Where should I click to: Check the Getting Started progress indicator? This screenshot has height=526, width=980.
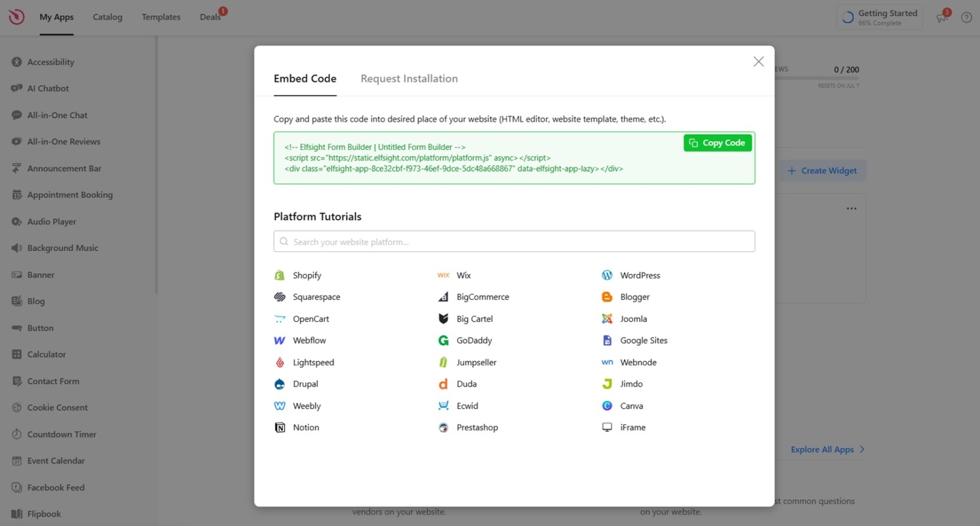click(879, 17)
